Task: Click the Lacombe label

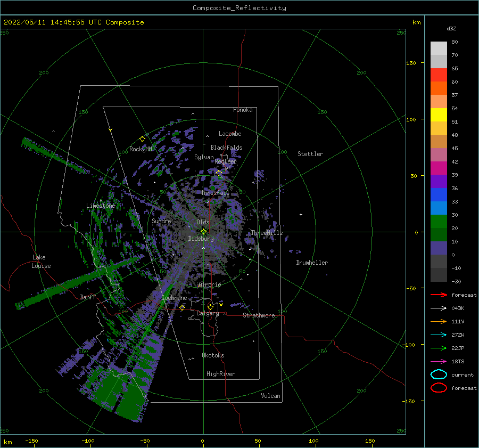Action: pyautogui.click(x=230, y=134)
